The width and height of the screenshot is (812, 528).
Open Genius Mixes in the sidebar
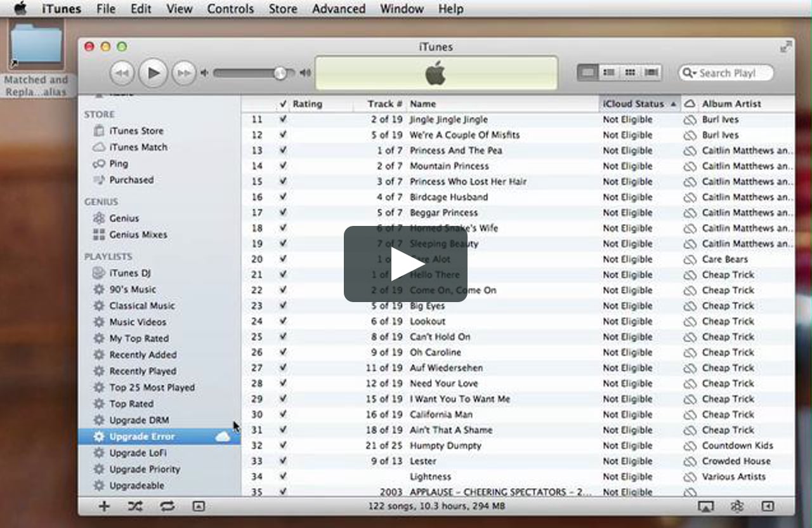pos(138,235)
